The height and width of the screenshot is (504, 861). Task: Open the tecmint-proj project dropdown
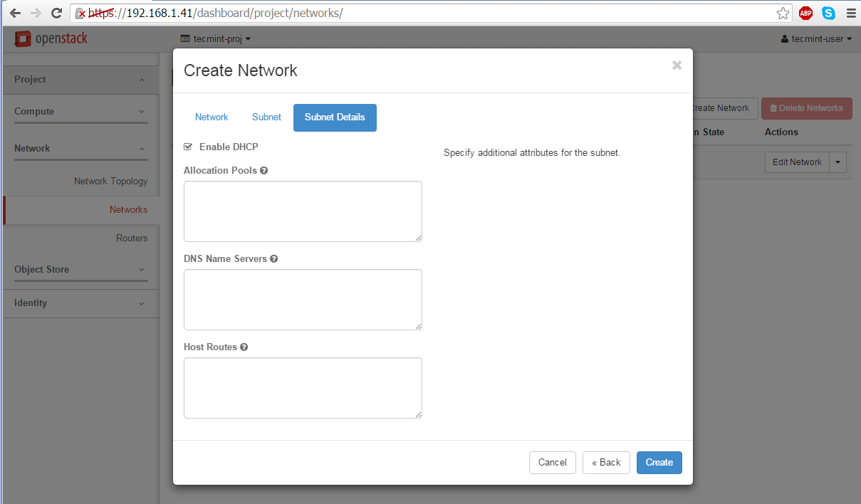tap(216, 39)
